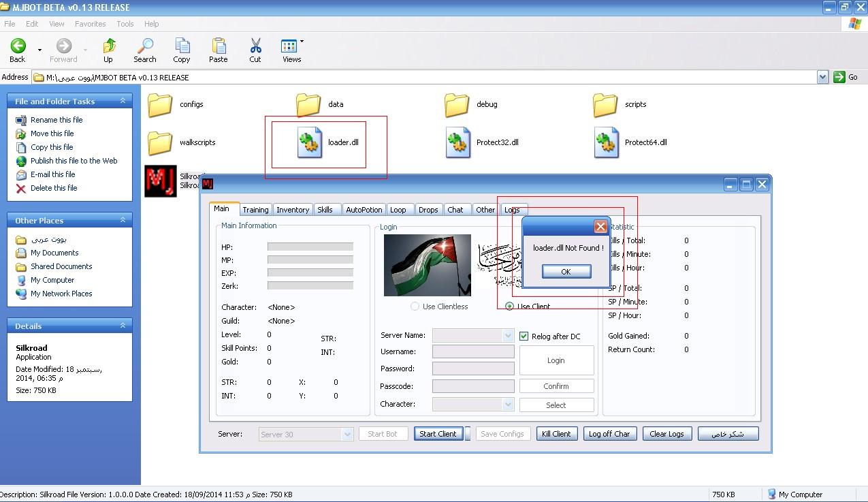Click the Log off Char button
The image size is (868, 502).
coord(609,434)
